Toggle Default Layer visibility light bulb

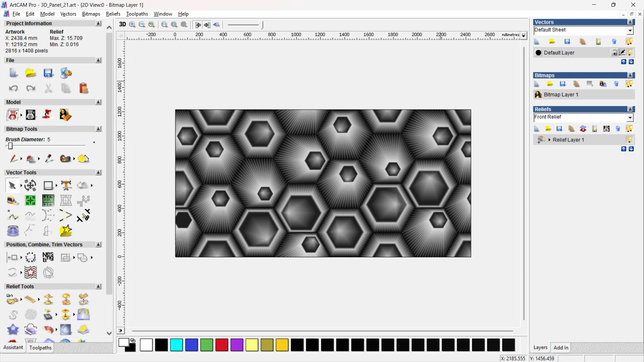click(630, 53)
